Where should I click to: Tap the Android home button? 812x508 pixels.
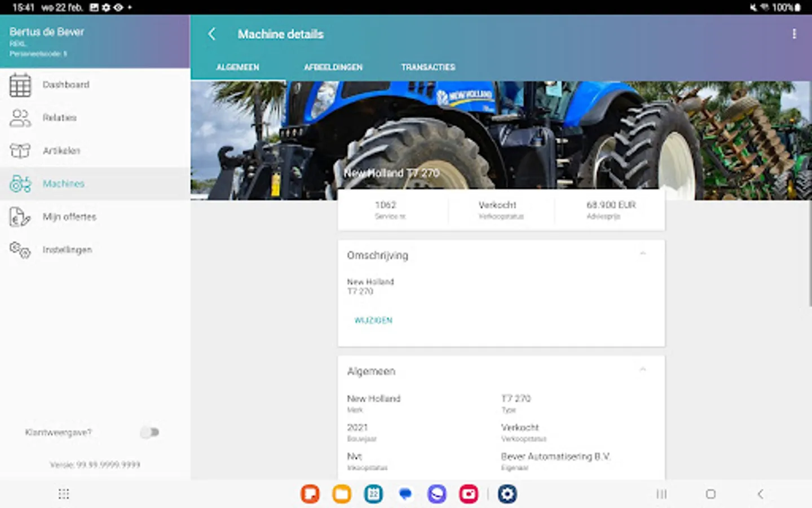[x=710, y=494]
